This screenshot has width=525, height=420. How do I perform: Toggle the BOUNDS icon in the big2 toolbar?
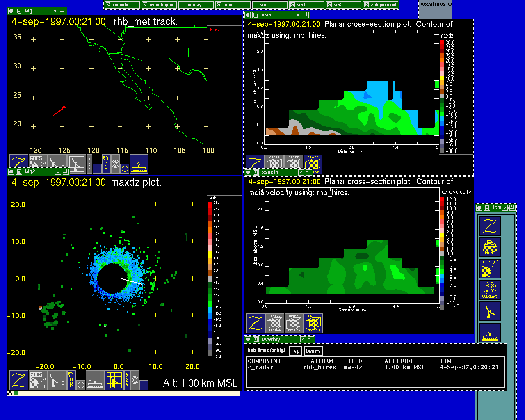[127, 380]
